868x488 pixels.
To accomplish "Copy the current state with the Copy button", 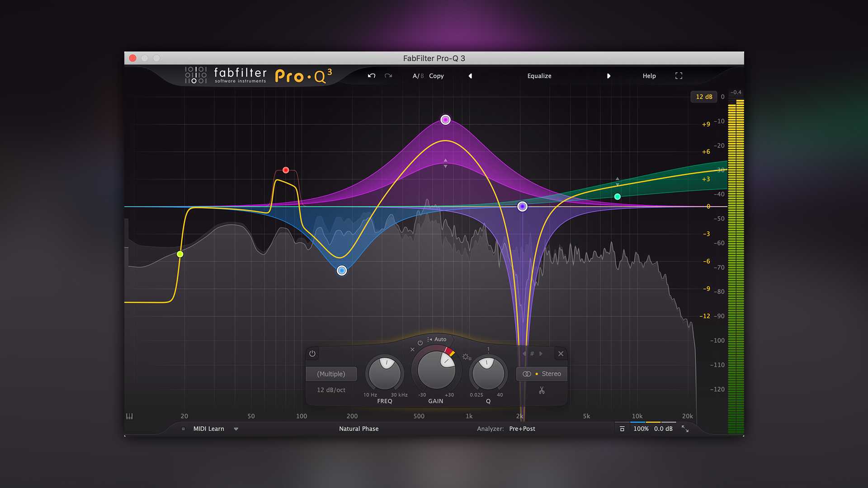I will (x=436, y=76).
